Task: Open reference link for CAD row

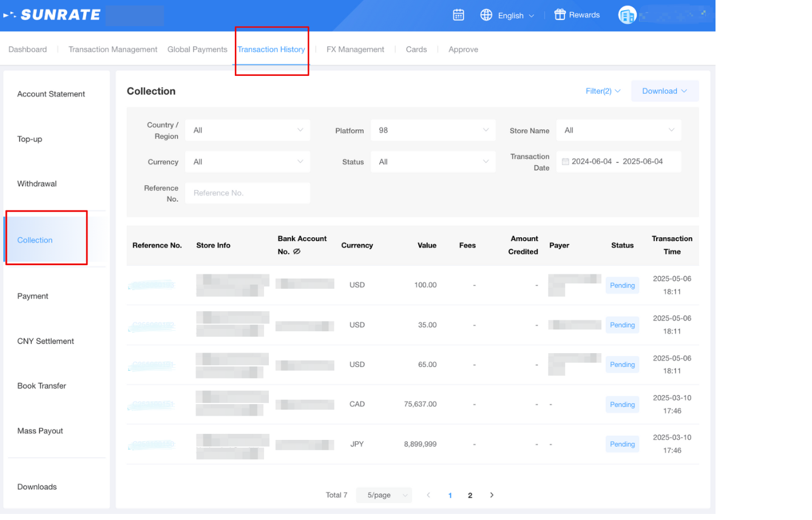Action: click(x=151, y=405)
